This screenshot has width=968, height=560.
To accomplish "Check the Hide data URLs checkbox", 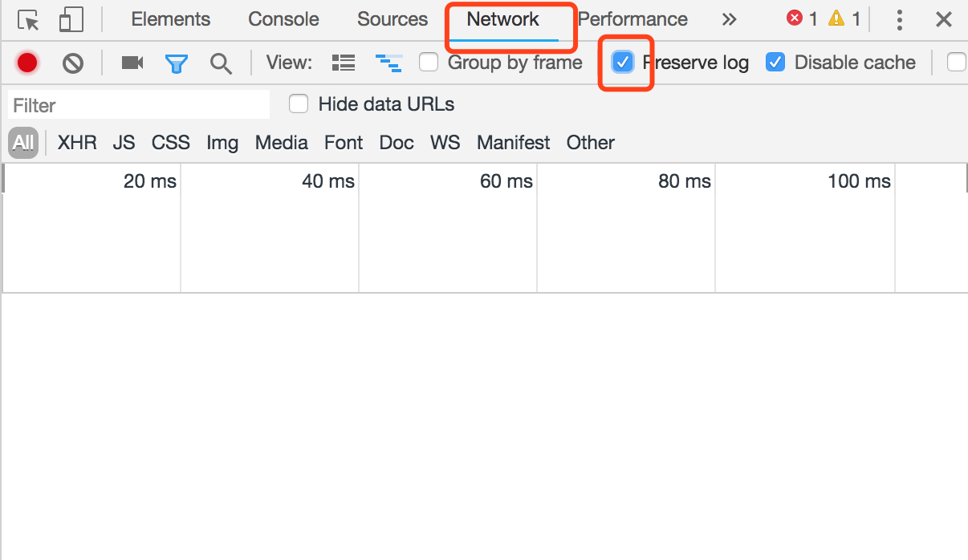I will coord(299,103).
